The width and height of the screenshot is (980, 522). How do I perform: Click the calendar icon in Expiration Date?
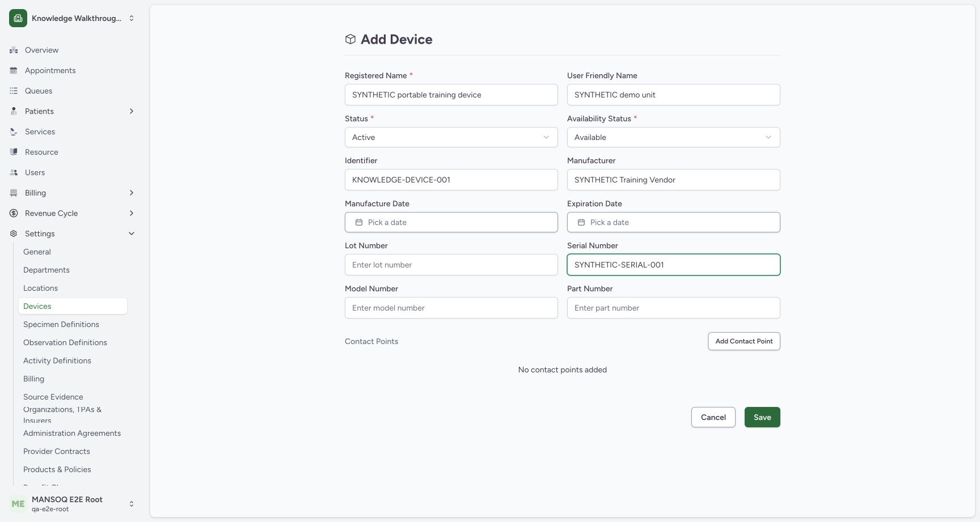pyautogui.click(x=581, y=222)
